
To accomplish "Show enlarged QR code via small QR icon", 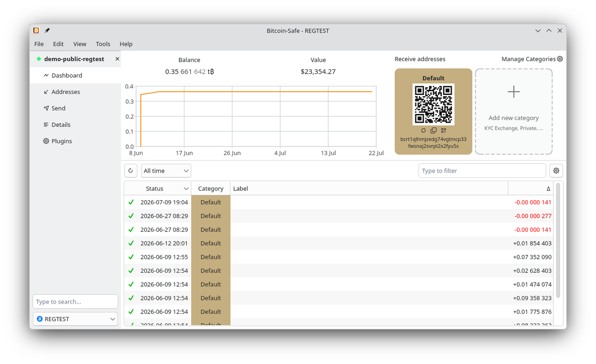I will (444, 130).
